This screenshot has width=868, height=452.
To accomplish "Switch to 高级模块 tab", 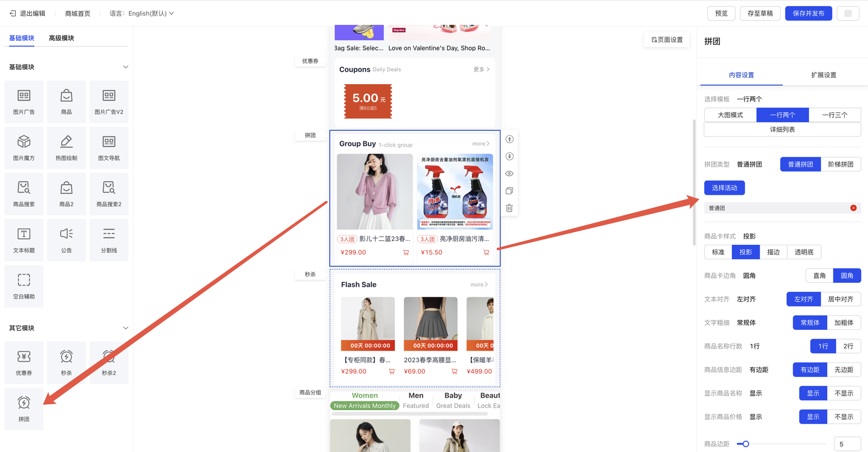I will point(61,38).
